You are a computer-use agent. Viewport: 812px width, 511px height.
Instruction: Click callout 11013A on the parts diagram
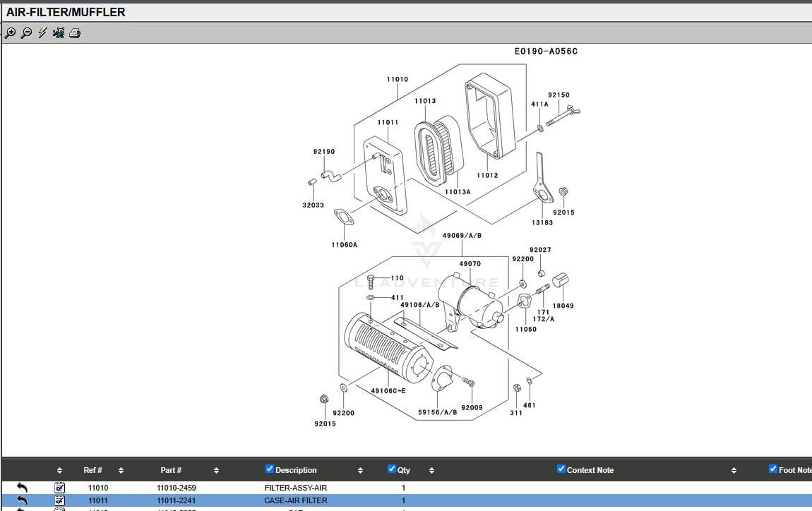click(x=458, y=192)
